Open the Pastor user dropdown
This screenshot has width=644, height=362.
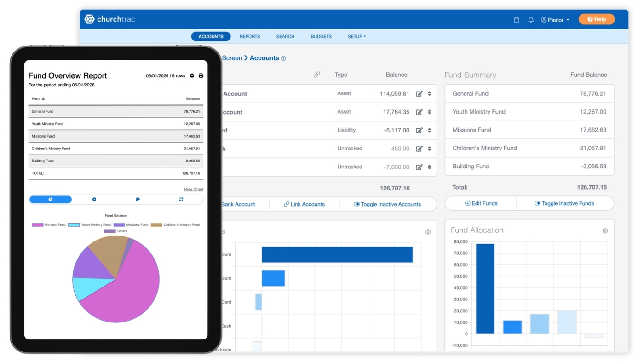coord(555,20)
